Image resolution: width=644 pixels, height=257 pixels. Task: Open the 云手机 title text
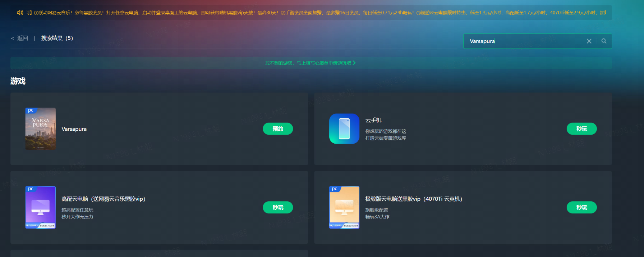pos(373,120)
